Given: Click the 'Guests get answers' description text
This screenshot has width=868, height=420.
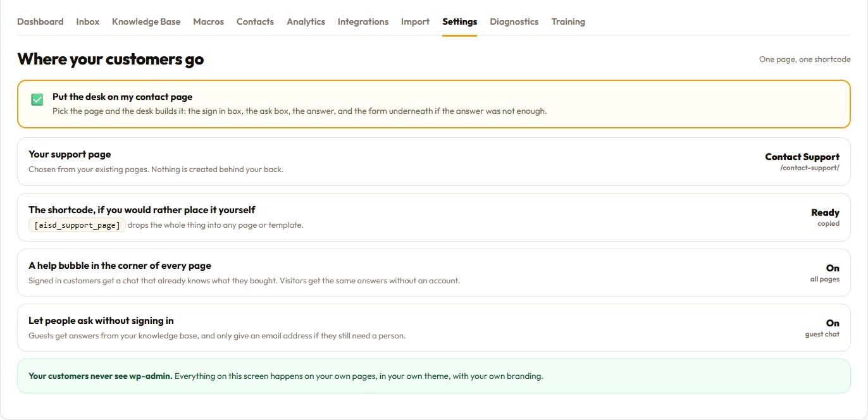Looking at the screenshot, I should 217,336.
